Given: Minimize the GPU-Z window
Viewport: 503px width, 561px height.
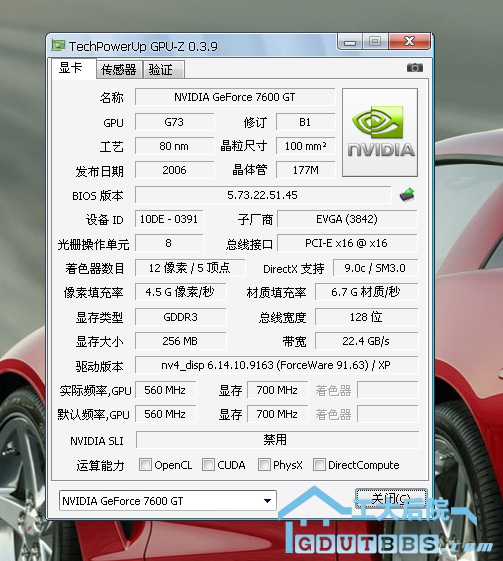Looking at the screenshot, I should click(x=350, y=42).
